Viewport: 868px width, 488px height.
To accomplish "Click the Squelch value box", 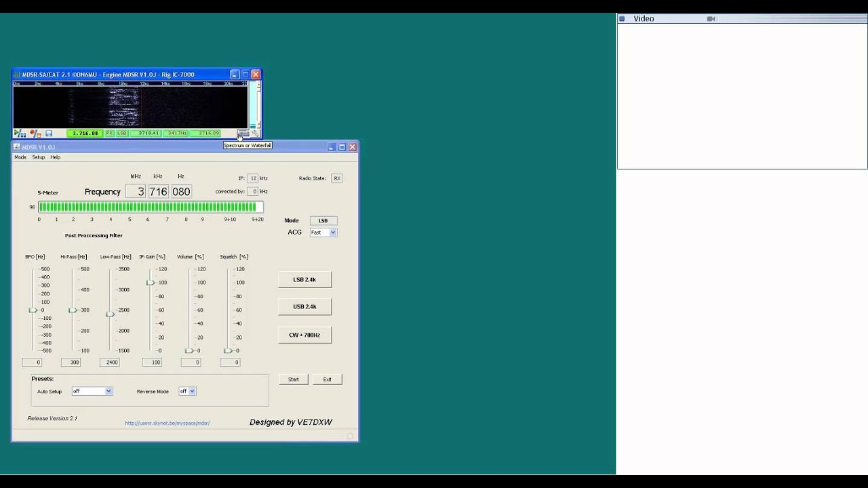I will (230, 363).
